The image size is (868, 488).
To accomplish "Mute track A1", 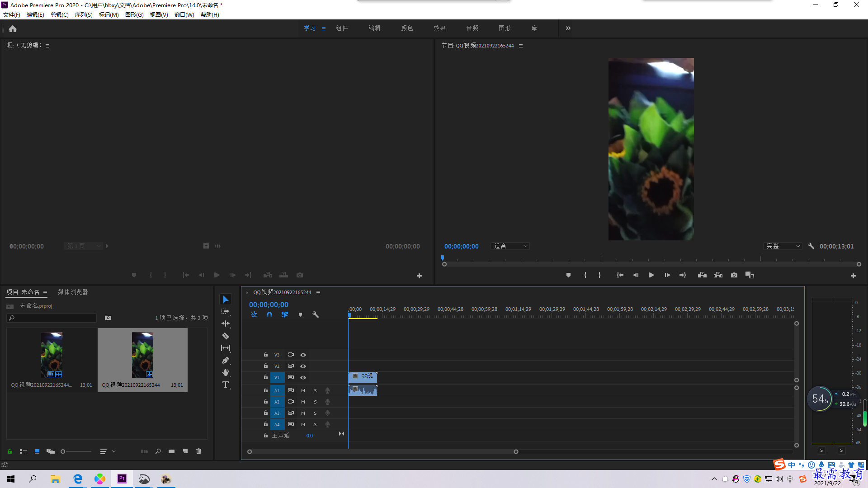I will pyautogui.click(x=303, y=390).
